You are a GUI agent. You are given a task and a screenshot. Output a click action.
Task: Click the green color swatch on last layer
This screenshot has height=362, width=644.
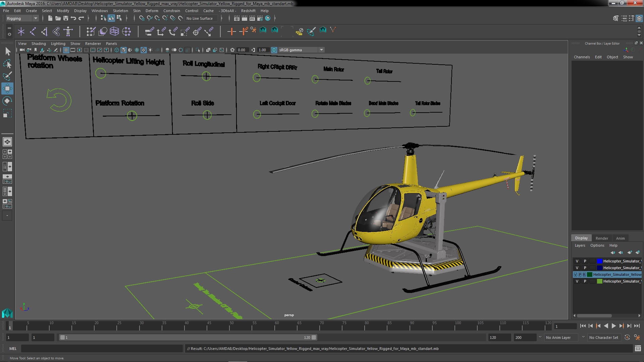599,281
